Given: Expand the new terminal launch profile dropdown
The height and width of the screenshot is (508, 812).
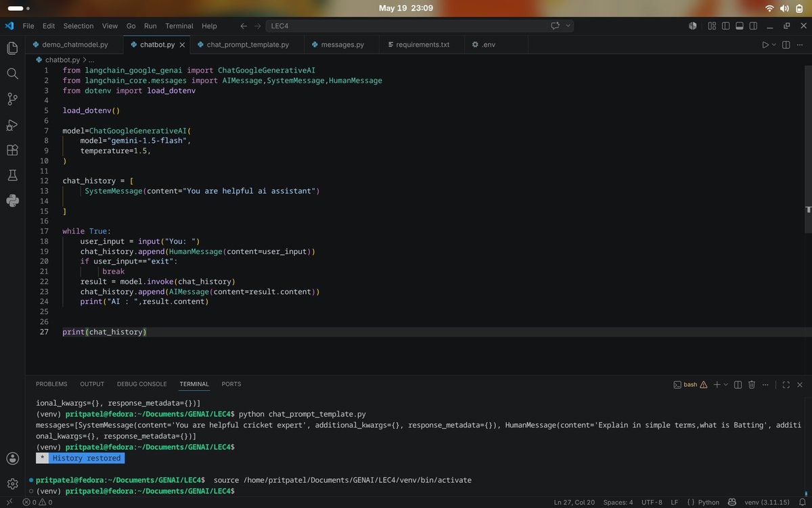Looking at the screenshot, I should pos(726,384).
